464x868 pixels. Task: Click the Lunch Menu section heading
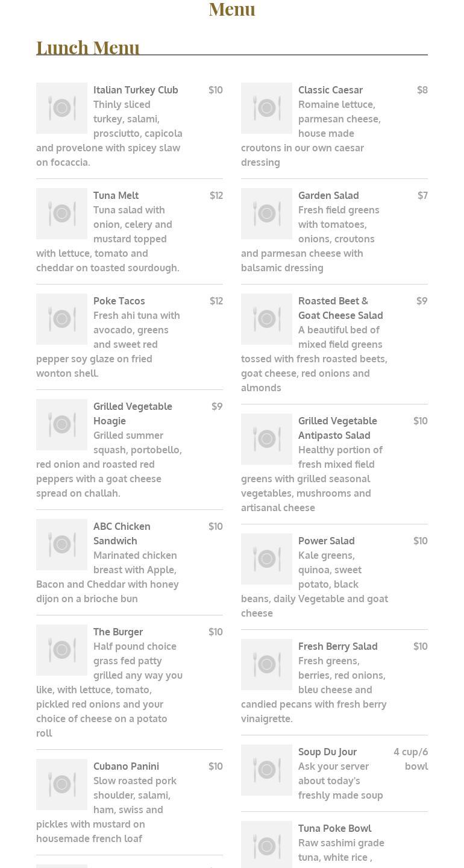click(x=88, y=48)
